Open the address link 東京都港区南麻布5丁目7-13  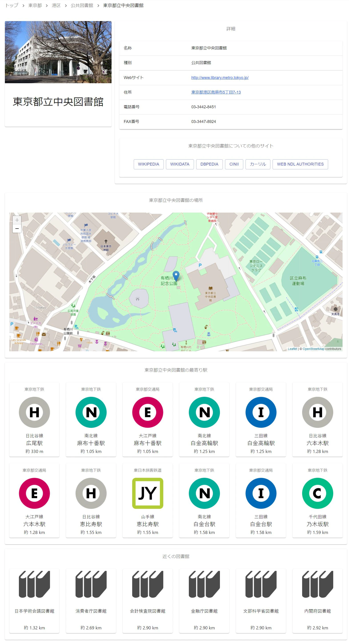pos(216,92)
